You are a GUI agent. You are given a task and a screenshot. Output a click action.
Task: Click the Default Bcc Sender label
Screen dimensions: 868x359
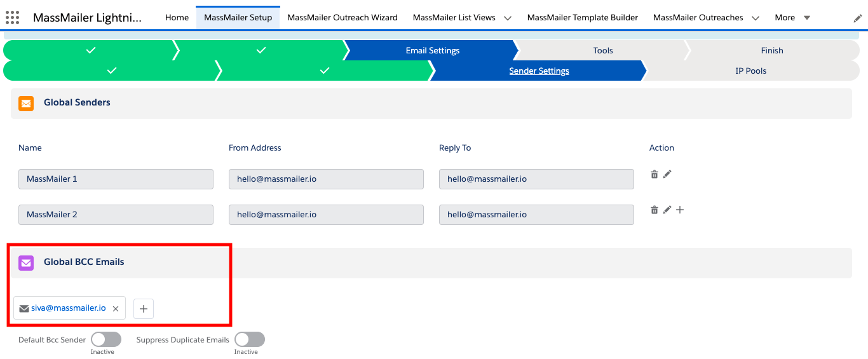point(52,340)
